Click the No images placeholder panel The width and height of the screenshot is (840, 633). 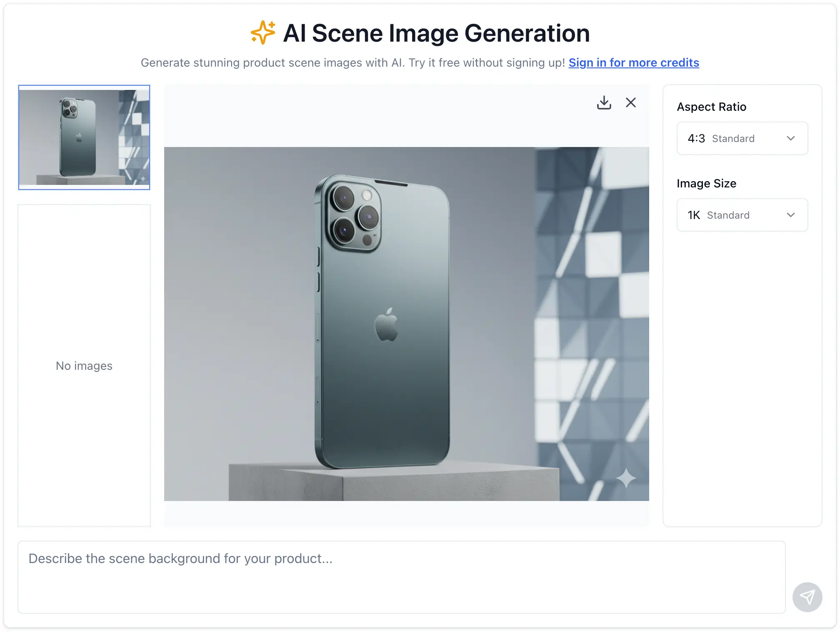84,366
